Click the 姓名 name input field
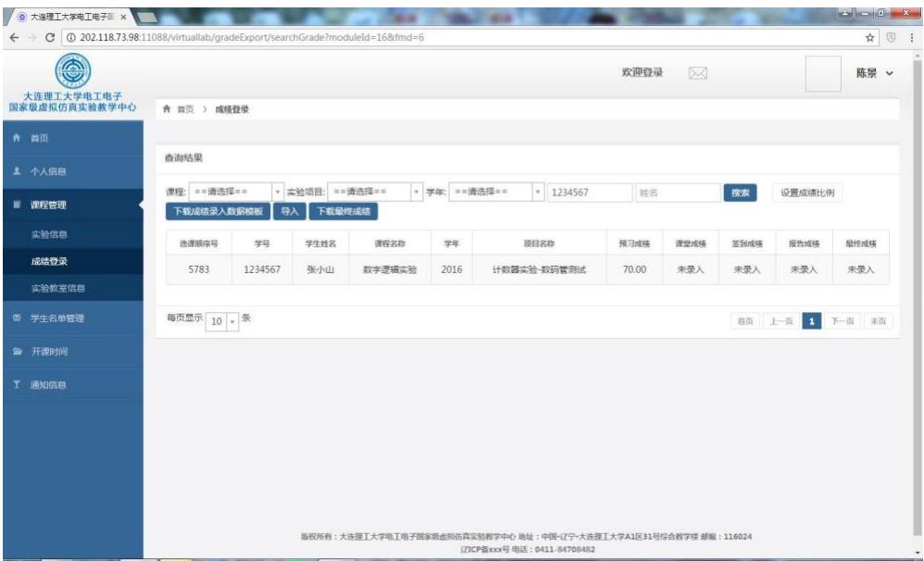The width and height of the screenshot is (924, 561). click(677, 193)
